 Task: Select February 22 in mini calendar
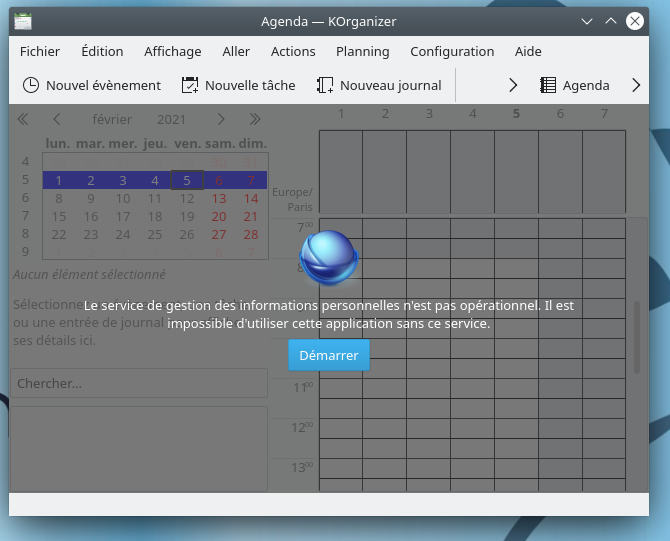[x=59, y=234]
